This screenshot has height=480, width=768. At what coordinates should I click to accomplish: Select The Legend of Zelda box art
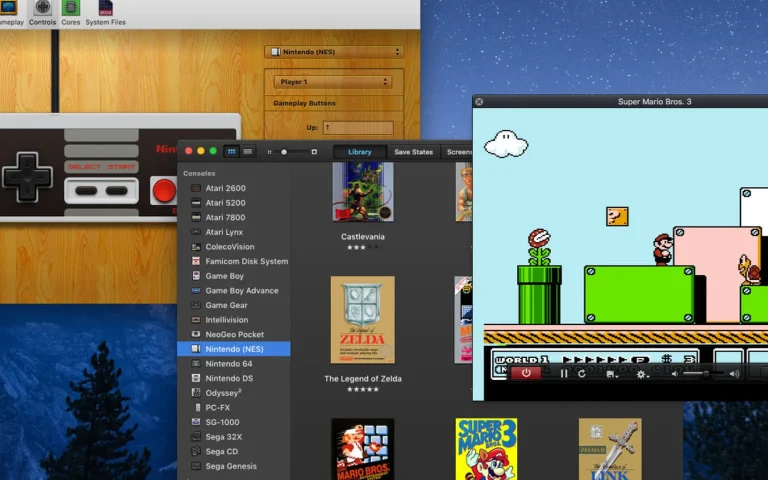click(x=363, y=320)
